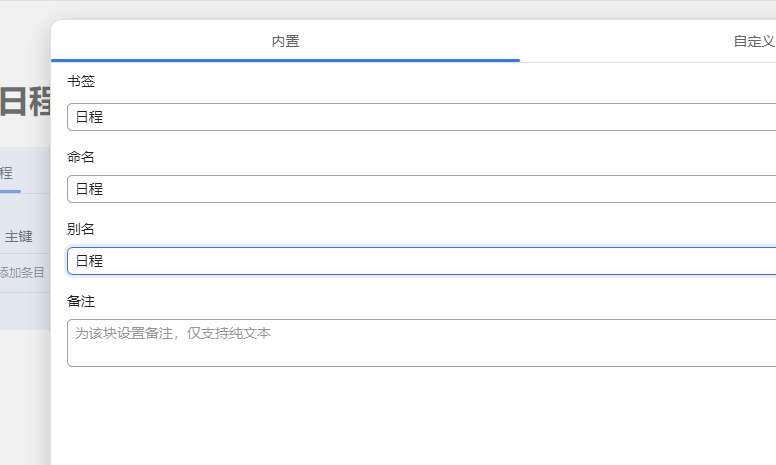Click the 书签 input field

(420, 117)
